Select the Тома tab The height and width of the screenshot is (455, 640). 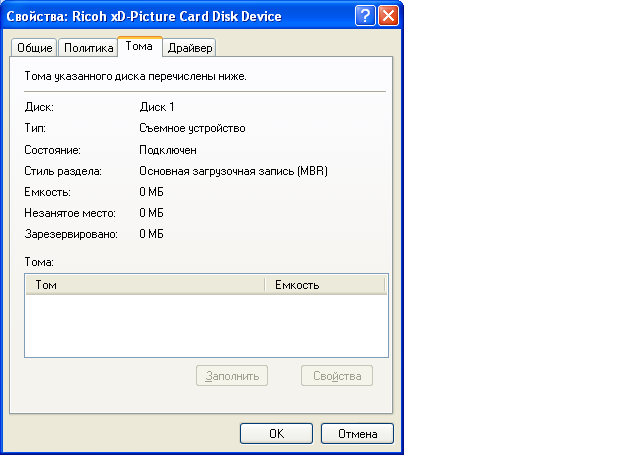click(x=140, y=46)
